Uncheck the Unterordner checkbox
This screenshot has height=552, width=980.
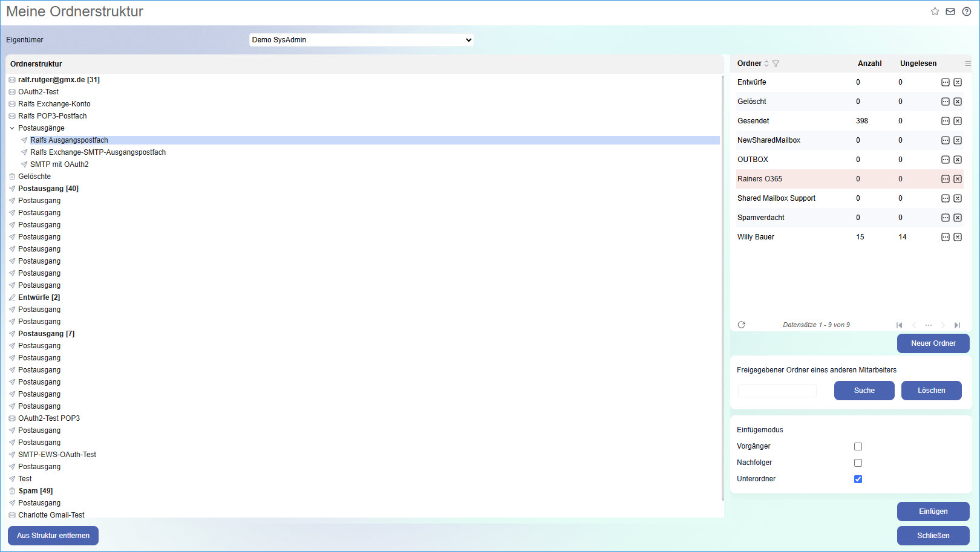pyautogui.click(x=858, y=479)
